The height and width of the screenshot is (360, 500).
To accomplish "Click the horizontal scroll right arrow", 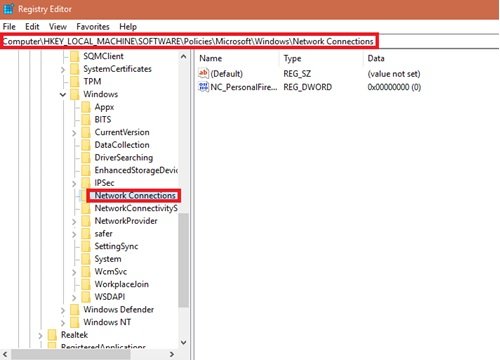I will click(x=172, y=354).
